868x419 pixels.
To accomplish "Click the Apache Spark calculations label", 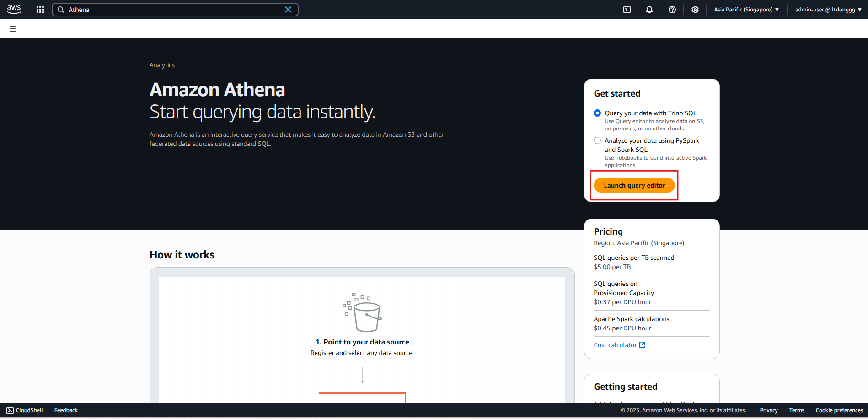I will (x=631, y=319).
